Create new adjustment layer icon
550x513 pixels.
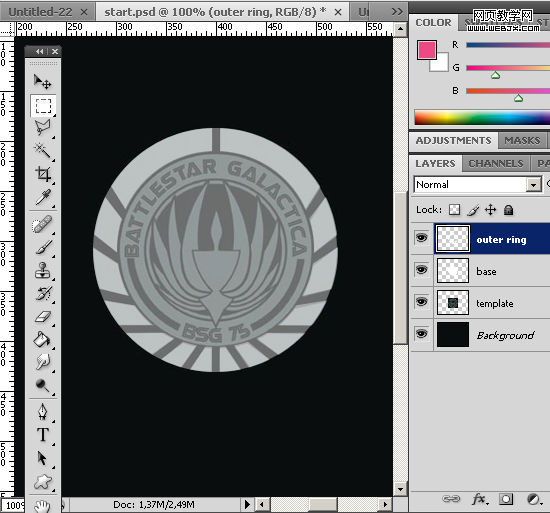(534, 499)
